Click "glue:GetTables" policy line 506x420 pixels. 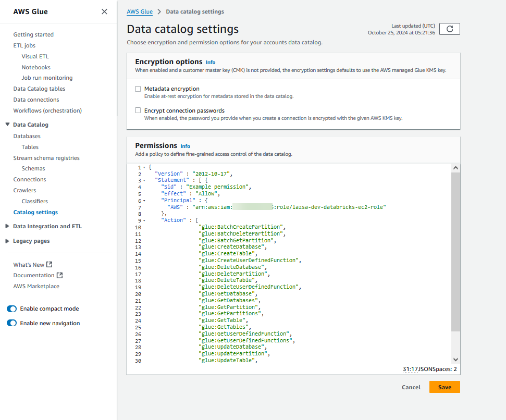click(224, 327)
